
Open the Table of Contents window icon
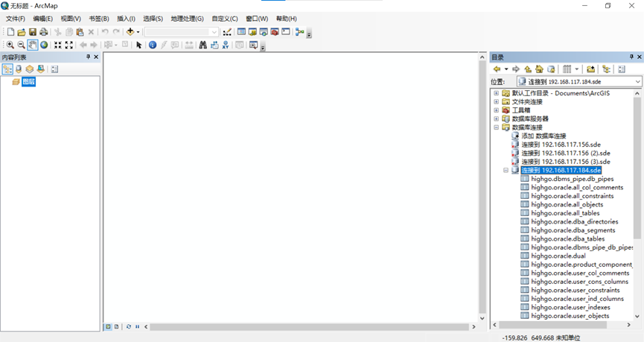pos(241,32)
